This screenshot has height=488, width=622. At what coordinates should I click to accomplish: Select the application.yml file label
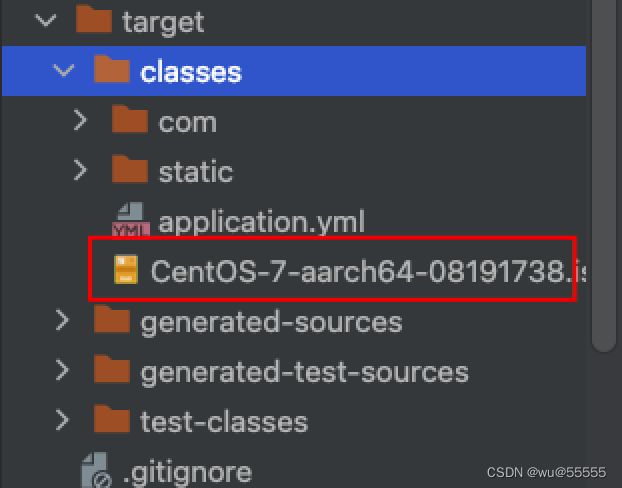[262, 221]
